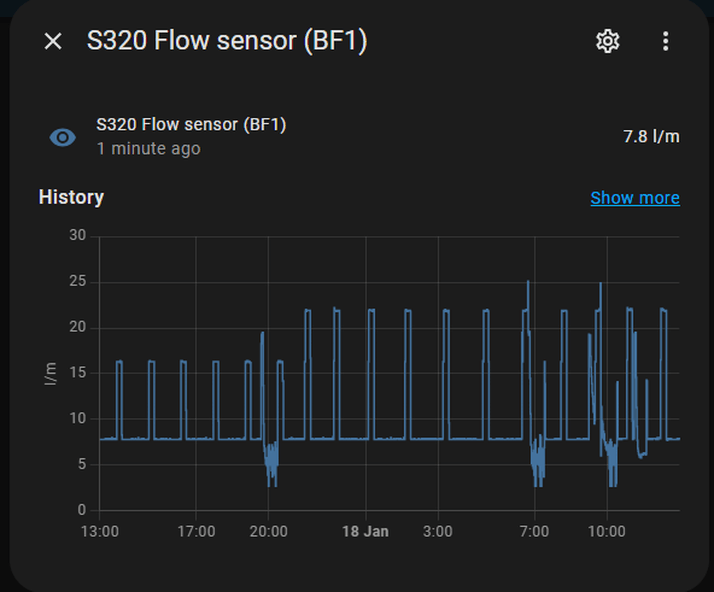Click the 17:00 time axis label

point(196,532)
